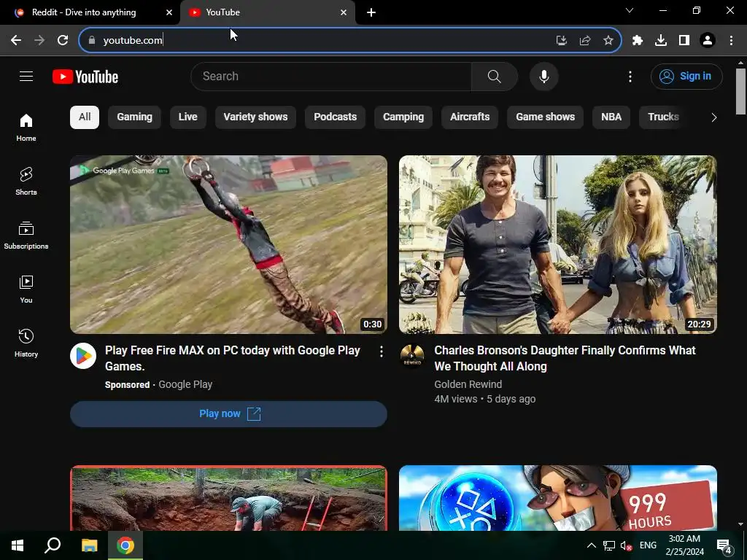Open Charles Bronson's Daughter video title
The height and width of the screenshot is (560, 747).
click(x=565, y=358)
